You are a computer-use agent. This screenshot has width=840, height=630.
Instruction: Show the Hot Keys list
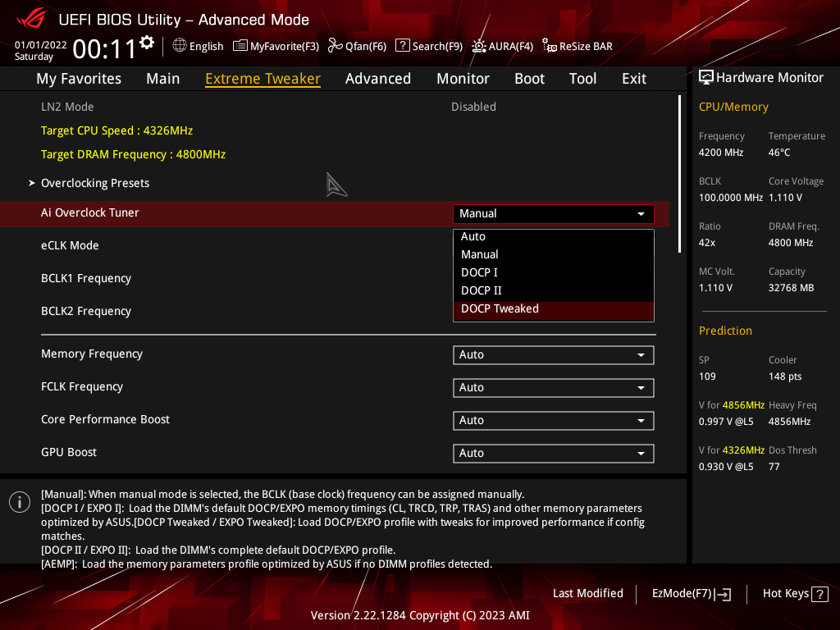click(796, 594)
